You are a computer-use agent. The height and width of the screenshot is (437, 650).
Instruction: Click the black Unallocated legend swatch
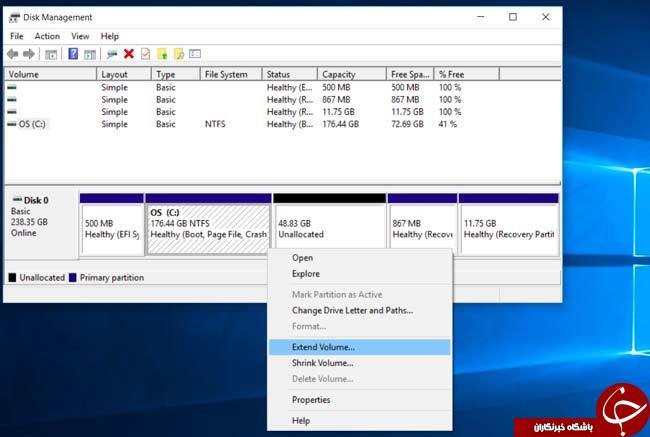click(x=12, y=277)
